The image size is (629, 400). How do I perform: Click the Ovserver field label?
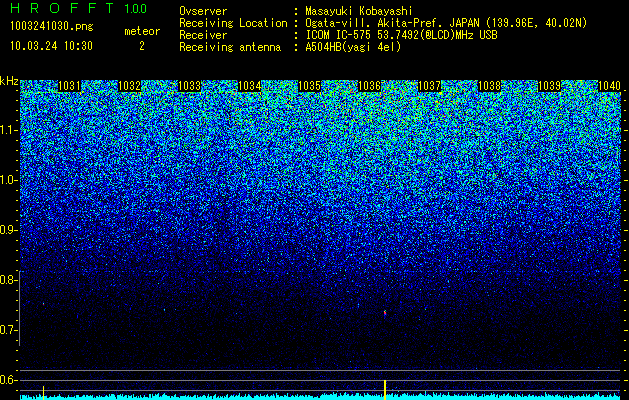click(203, 11)
